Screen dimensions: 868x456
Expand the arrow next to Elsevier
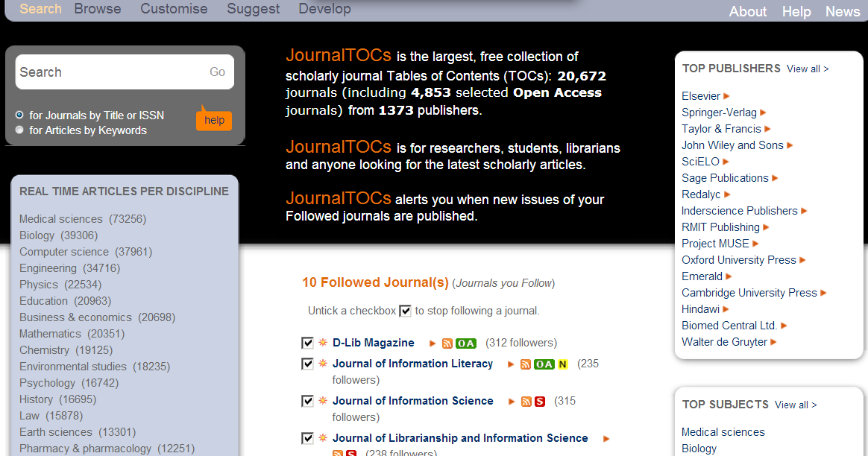click(x=727, y=96)
